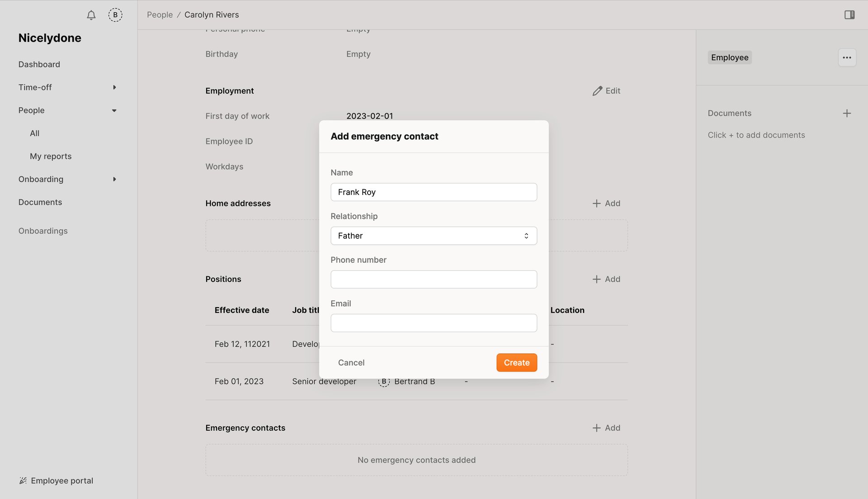
Task: Click the People breadcrumb link
Action: click(x=159, y=14)
